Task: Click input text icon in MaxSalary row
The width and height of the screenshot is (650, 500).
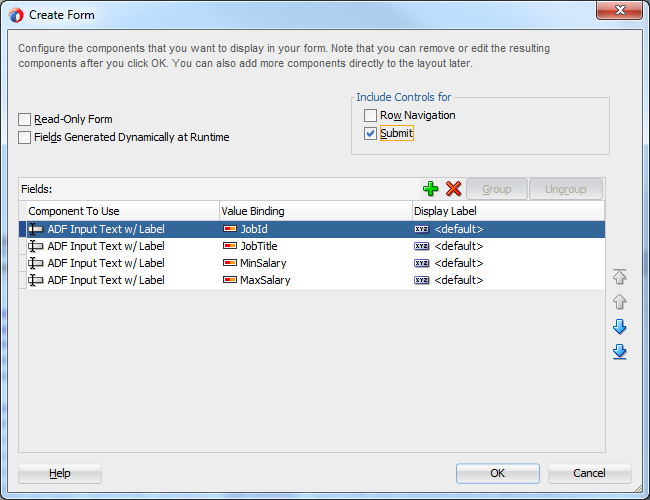Action: tap(36, 280)
